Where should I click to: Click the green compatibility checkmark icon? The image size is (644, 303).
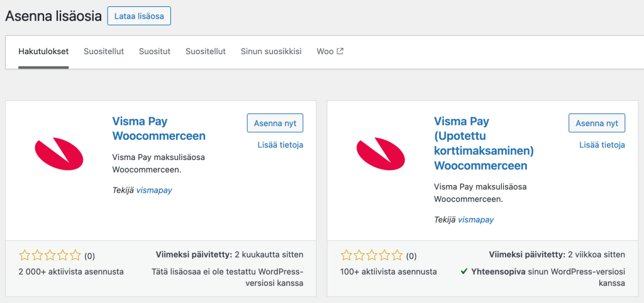pos(464,272)
